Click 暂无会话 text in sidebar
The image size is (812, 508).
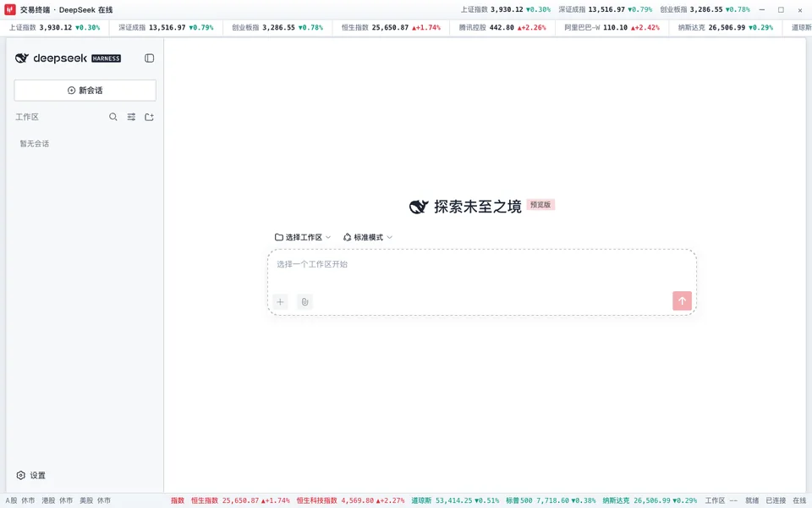[34, 144]
